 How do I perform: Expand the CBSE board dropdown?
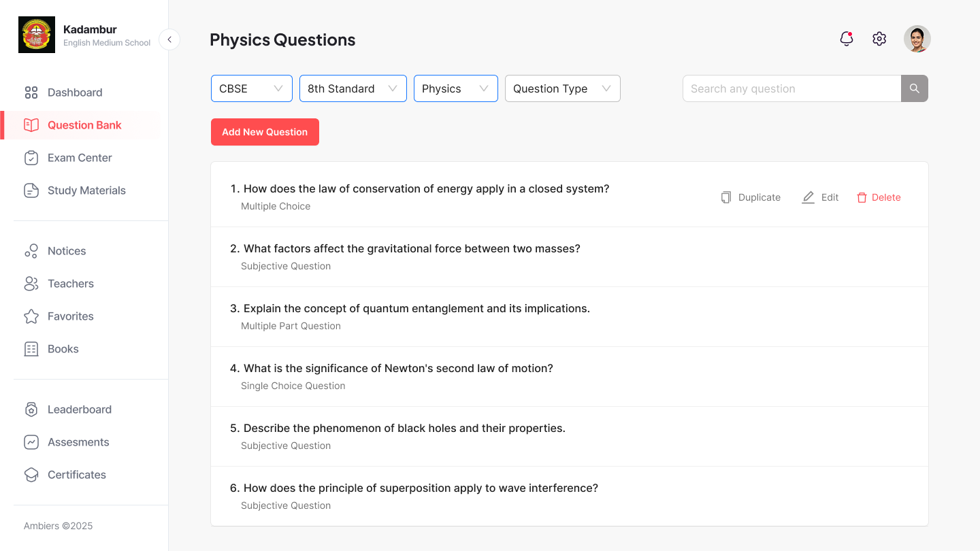pos(252,88)
